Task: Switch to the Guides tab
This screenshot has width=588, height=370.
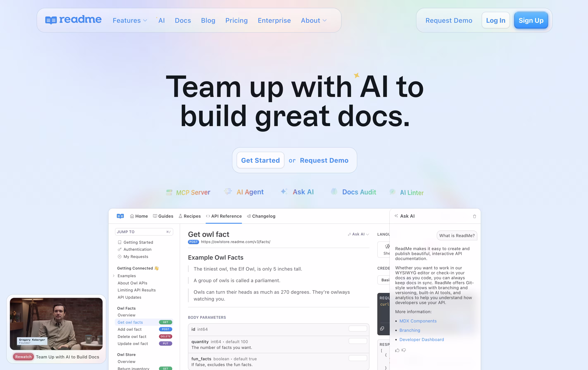Action: tap(163, 216)
